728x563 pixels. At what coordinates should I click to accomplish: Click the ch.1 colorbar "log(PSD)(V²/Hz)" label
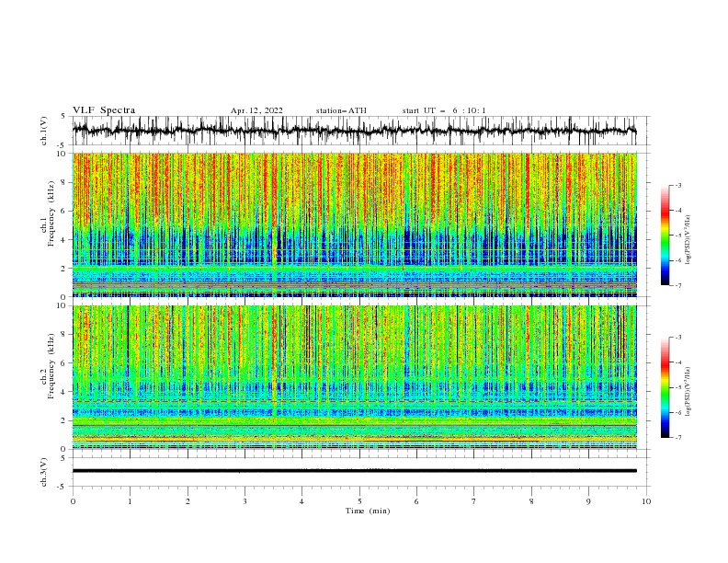[688, 240]
